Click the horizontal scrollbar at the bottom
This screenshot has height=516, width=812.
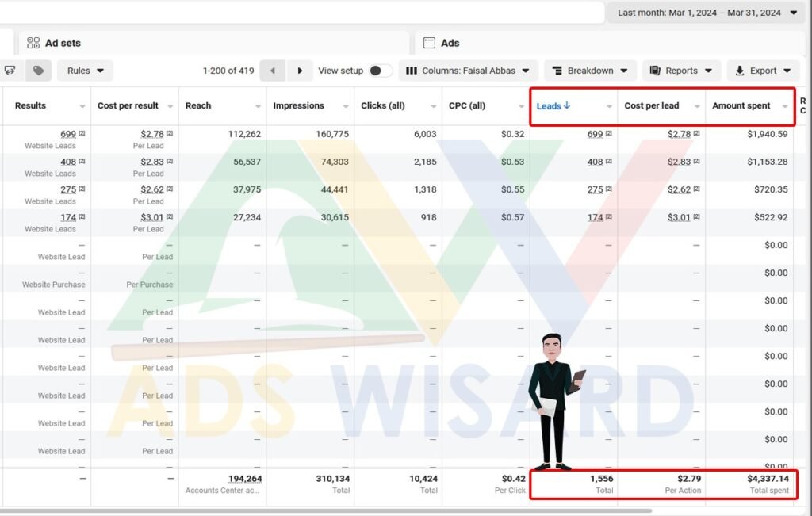(x=326, y=511)
